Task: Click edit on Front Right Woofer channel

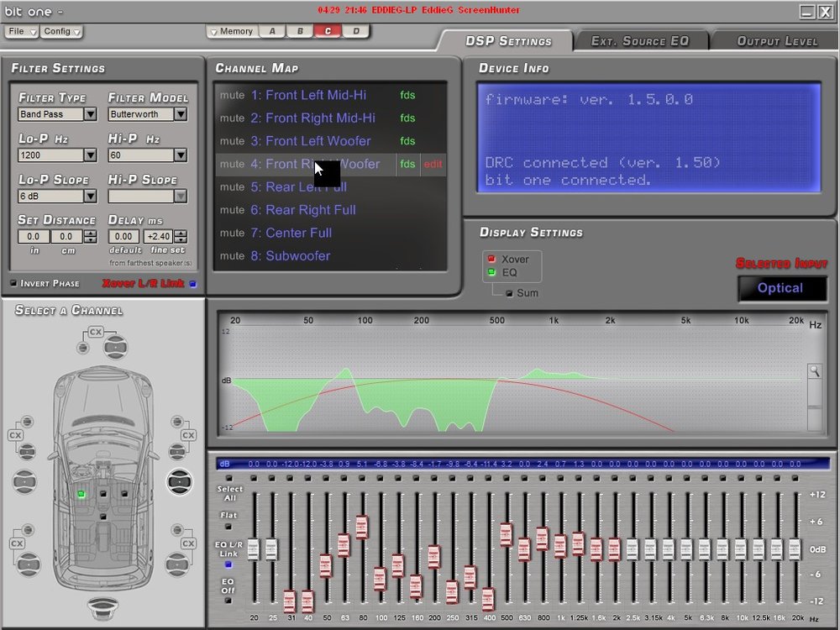Action: coord(433,165)
